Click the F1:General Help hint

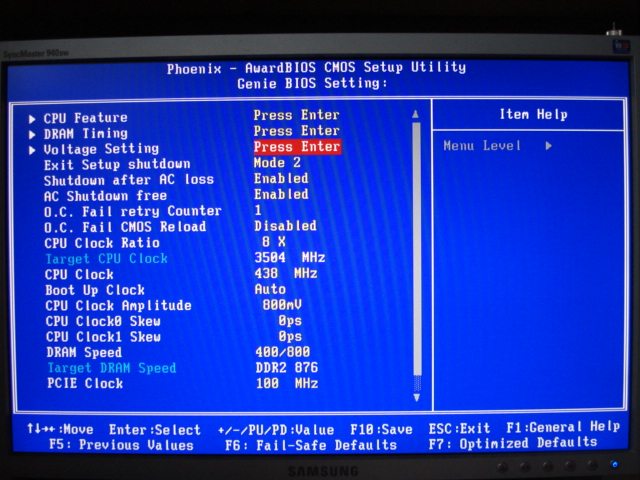pos(563,427)
